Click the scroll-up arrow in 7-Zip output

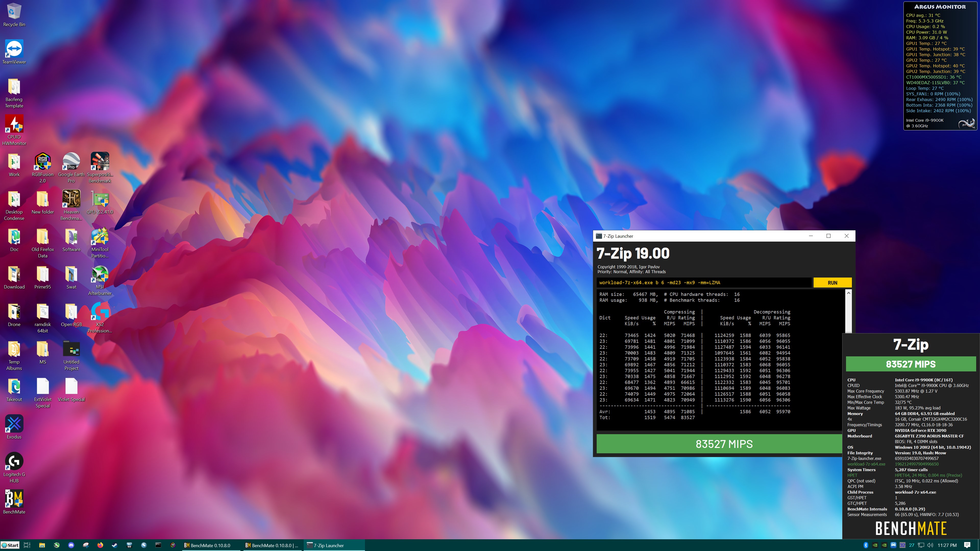(848, 293)
